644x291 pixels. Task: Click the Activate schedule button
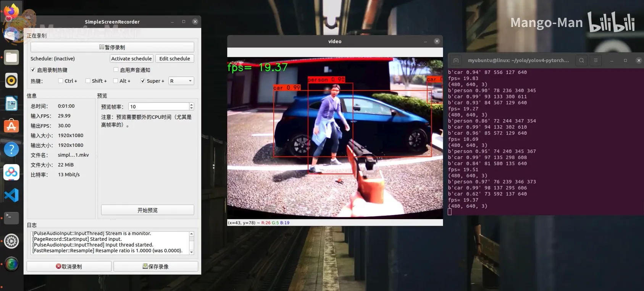131,59
